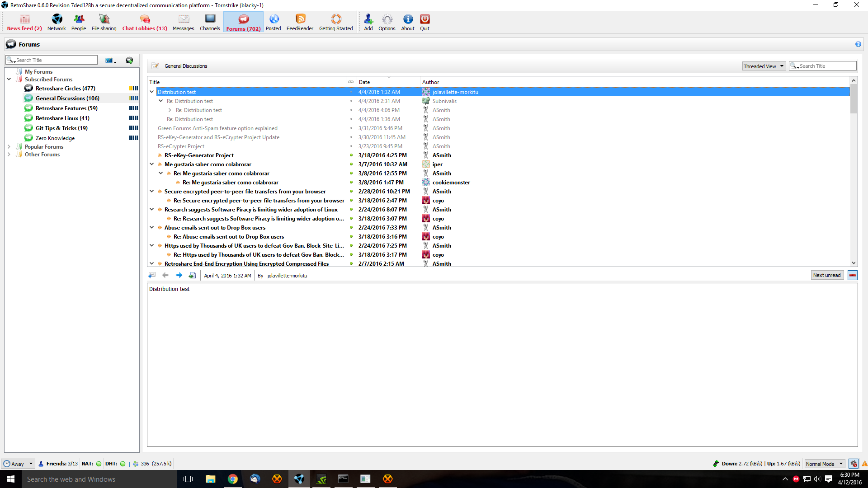Toggle read dot for Research suggests Software Piracy thread

point(351,209)
